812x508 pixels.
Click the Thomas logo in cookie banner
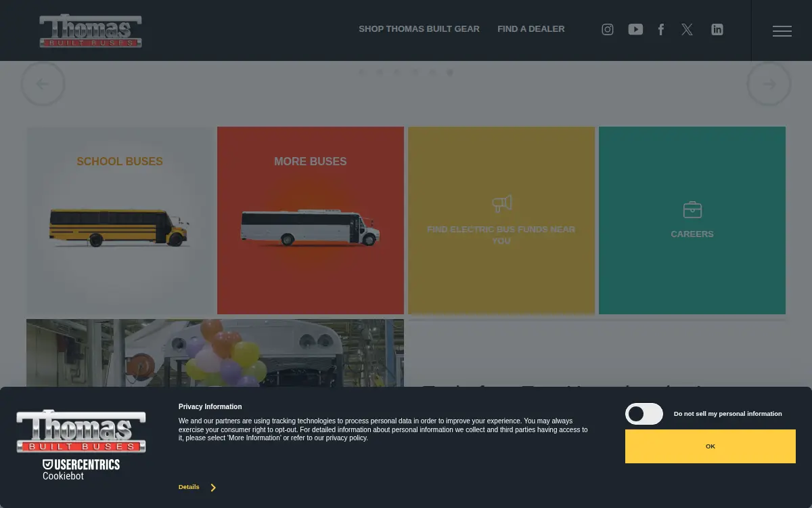coord(81,431)
